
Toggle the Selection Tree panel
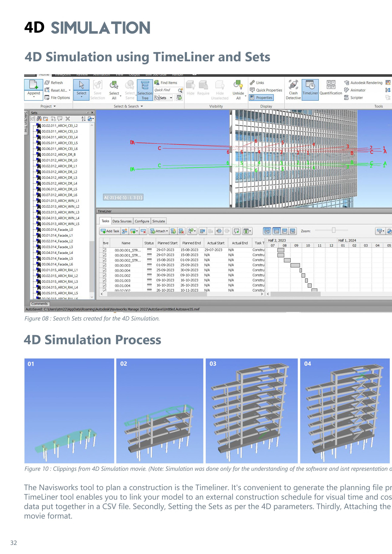[x=145, y=90]
